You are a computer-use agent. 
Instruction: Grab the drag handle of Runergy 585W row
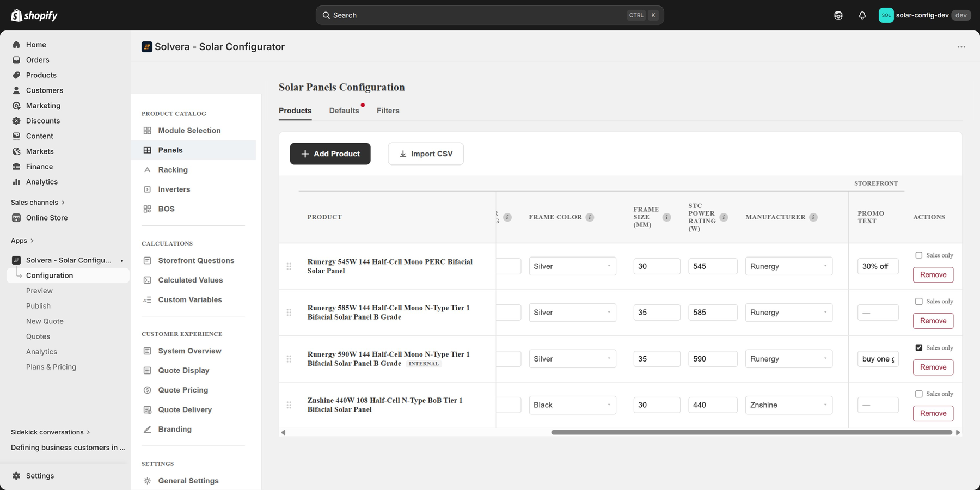pyautogui.click(x=289, y=313)
